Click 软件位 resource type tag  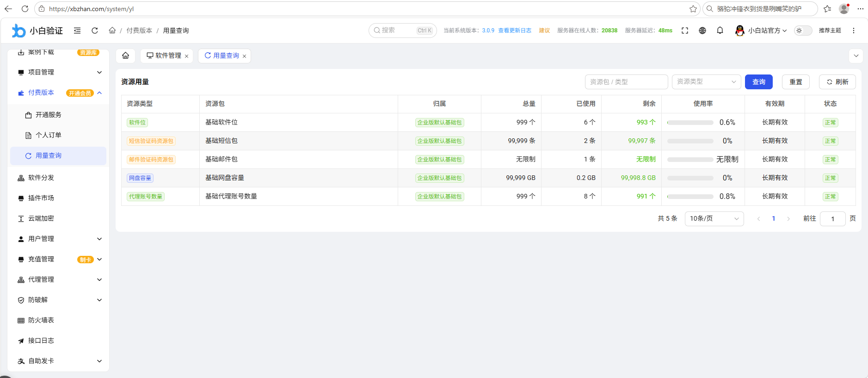click(x=137, y=123)
